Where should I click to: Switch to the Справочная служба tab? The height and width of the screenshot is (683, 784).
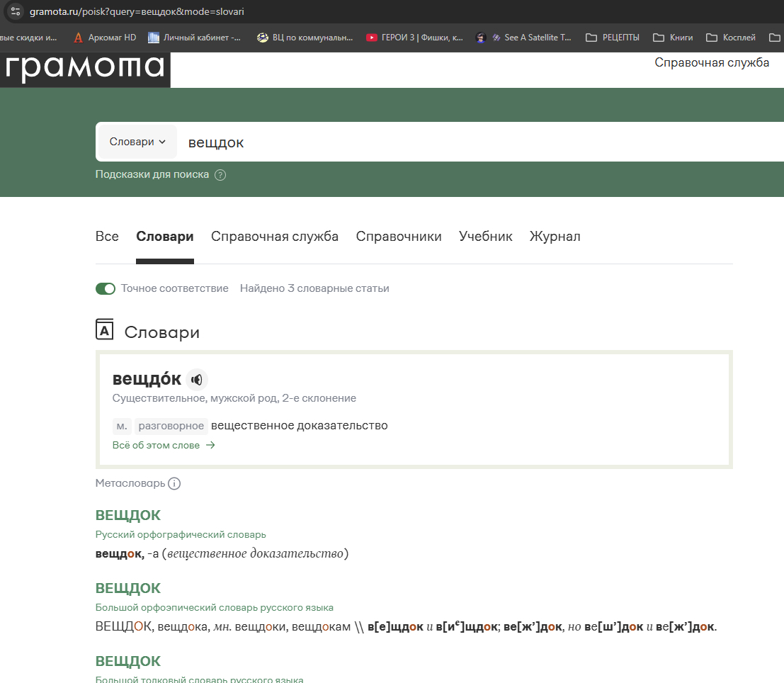click(x=275, y=236)
